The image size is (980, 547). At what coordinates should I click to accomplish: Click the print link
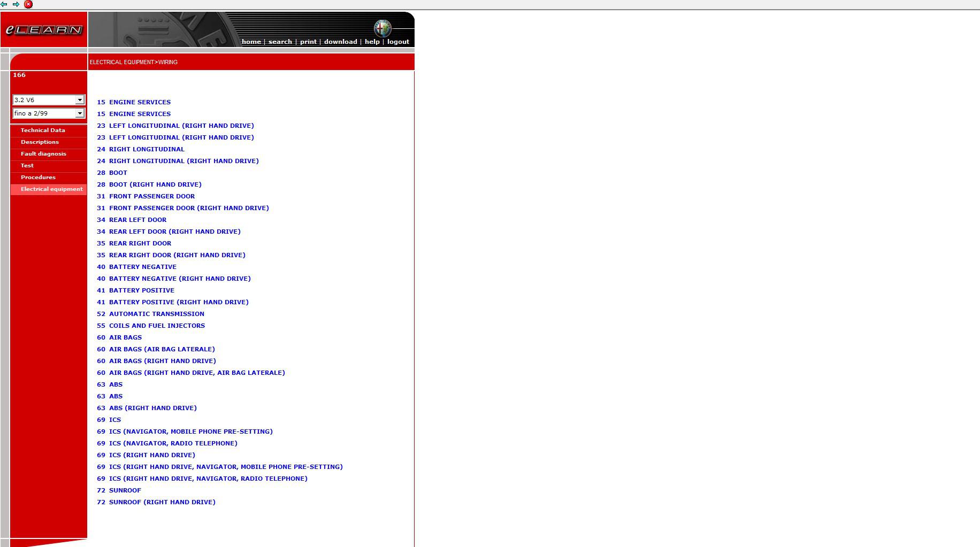[x=308, y=42]
